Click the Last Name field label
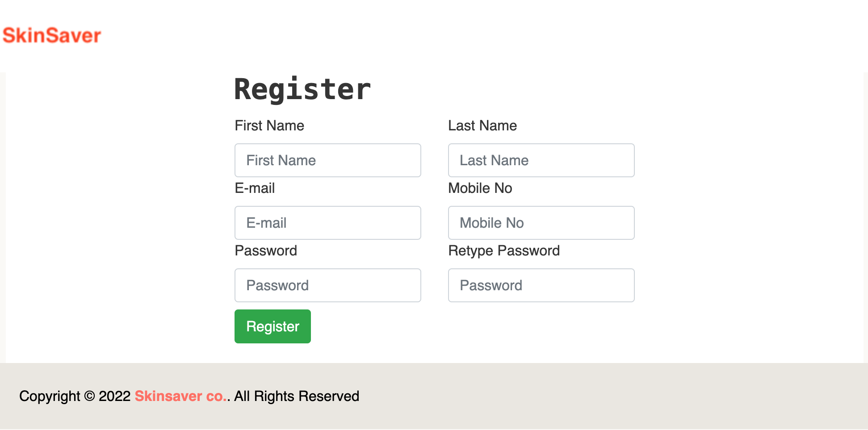The width and height of the screenshot is (868, 430). tap(482, 126)
